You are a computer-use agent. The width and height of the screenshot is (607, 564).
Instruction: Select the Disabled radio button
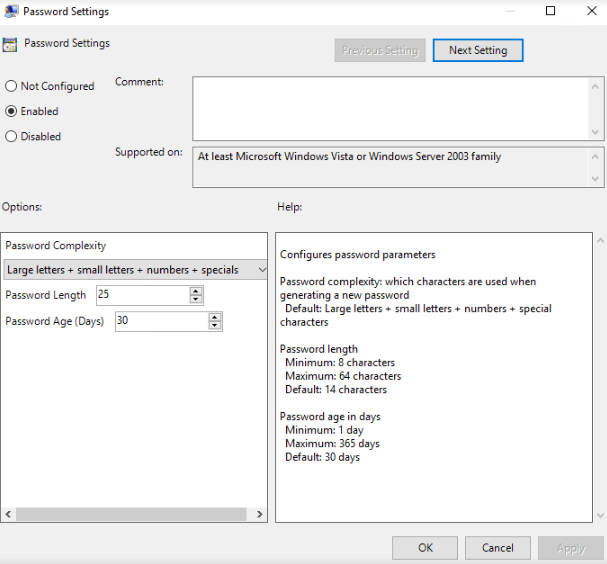pyautogui.click(x=11, y=137)
